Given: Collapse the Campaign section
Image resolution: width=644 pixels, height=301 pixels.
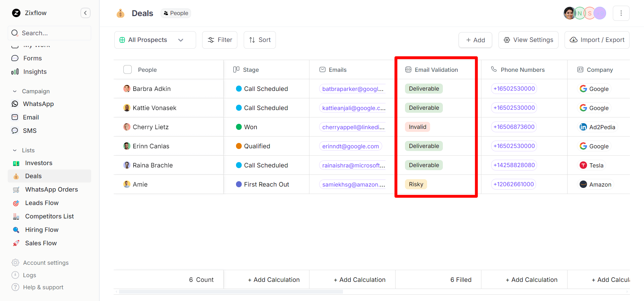Looking at the screenshot, I should [x=15, y=91].
